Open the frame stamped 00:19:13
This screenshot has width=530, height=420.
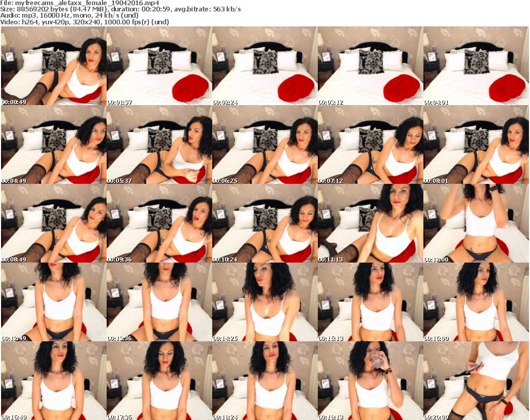point(370,381)
